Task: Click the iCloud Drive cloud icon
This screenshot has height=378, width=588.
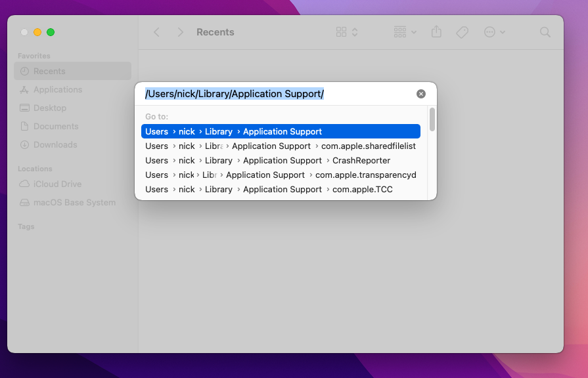Action: point(24,184)
